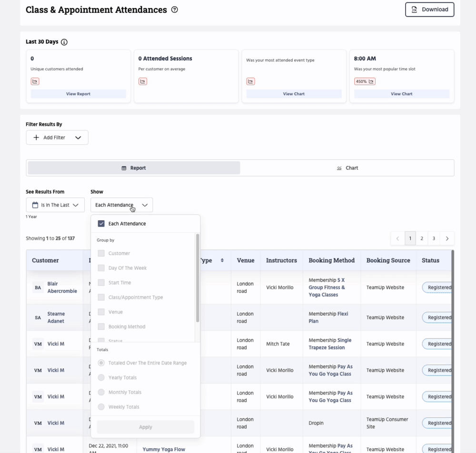Go to next page with right arrow

coord(446,238)
